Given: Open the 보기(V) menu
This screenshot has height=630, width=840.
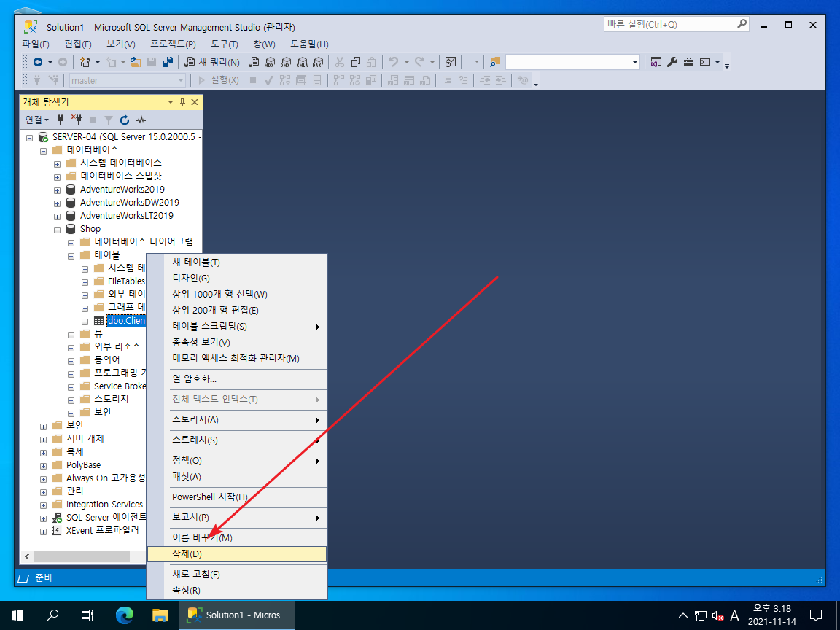Looking at the screenshot, I should click(x=120, y=44).
